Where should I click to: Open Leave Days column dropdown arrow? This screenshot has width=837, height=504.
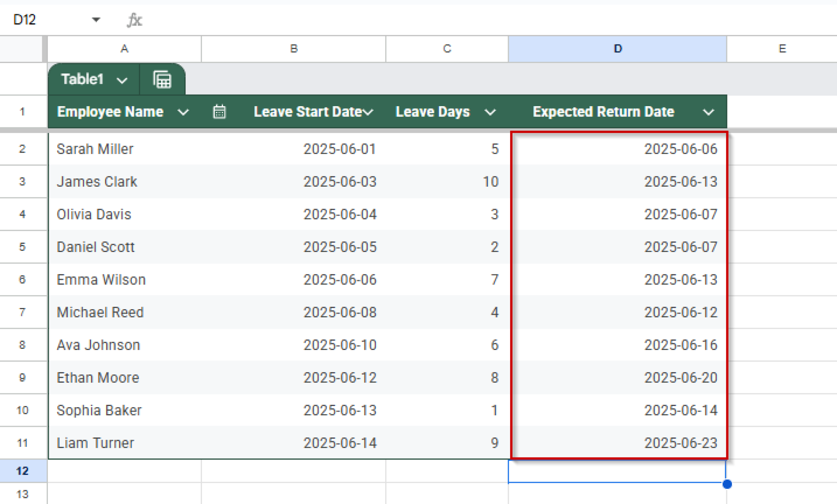[490, 112]
